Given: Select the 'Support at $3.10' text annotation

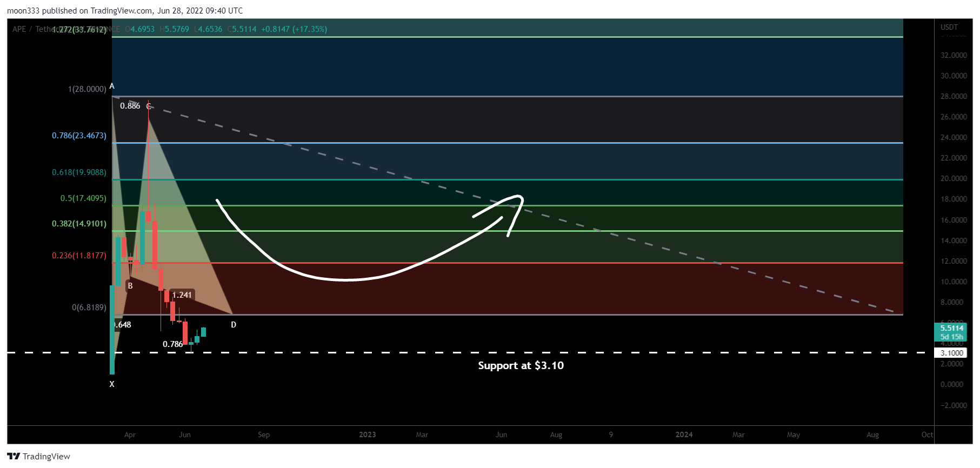Looking at the screenshot, I should 521,366.
